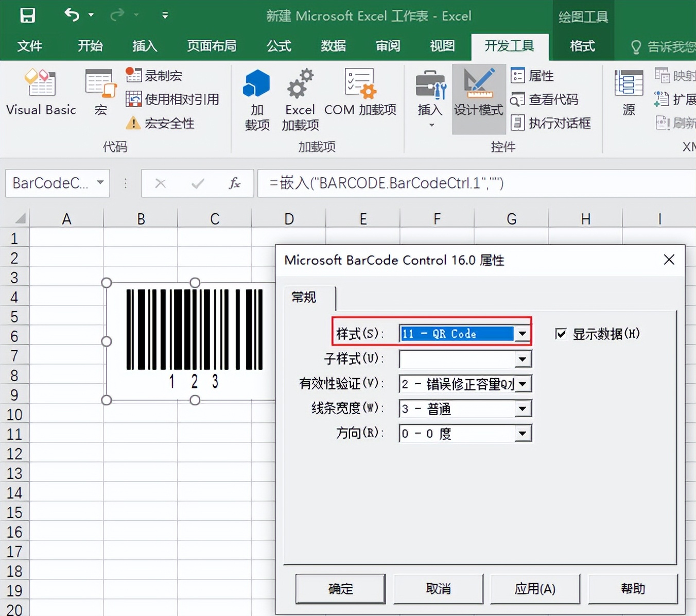Expand the Name Box dropdown arrow

[100, 182]
